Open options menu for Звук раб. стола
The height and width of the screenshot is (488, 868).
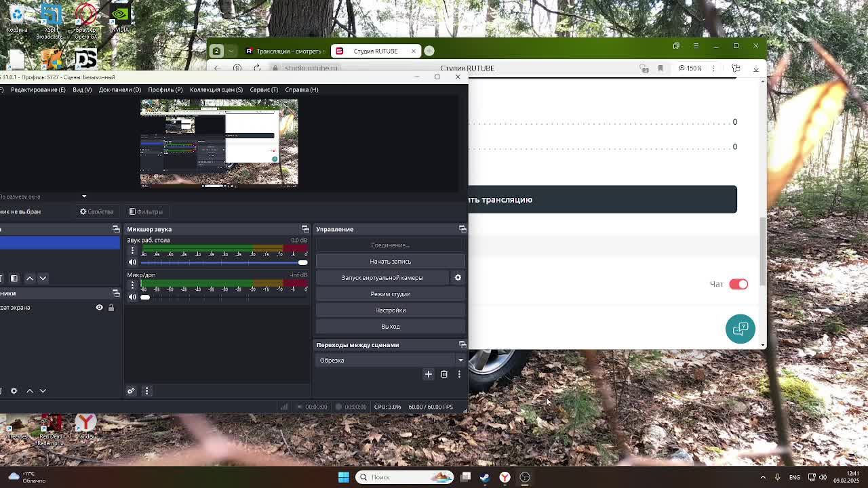coord(132,251)
